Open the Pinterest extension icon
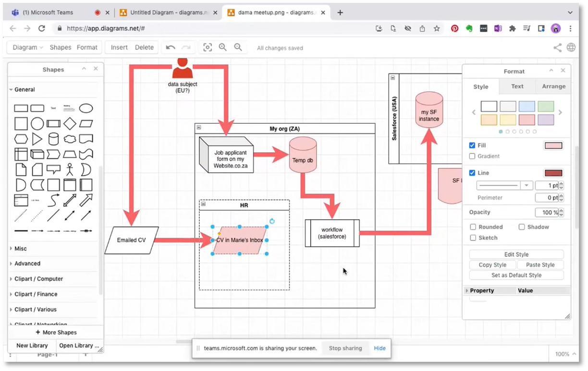 (454, 28)
